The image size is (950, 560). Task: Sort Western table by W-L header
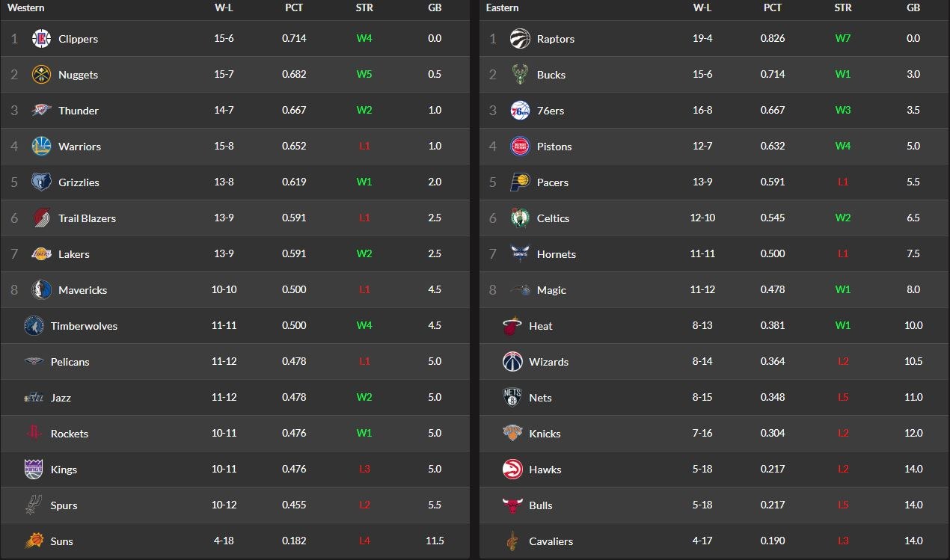(224, 8)
